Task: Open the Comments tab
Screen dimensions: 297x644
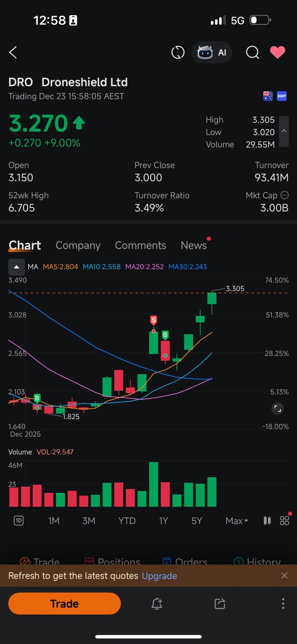Action: click(x=140, y=246)
